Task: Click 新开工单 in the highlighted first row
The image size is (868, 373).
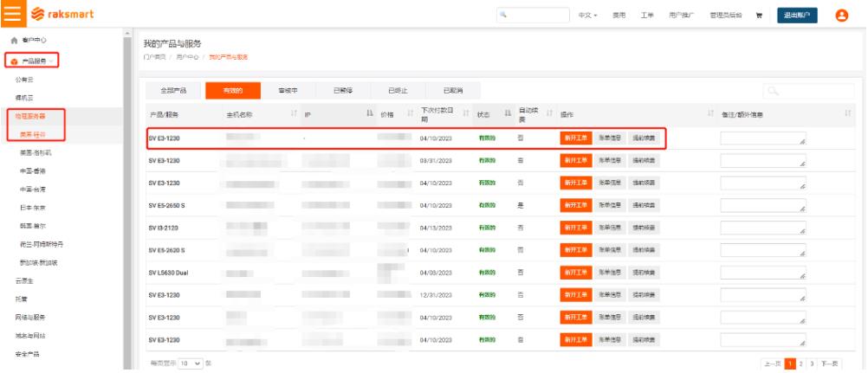Action: pyautogui.click(x=576, y=138)
